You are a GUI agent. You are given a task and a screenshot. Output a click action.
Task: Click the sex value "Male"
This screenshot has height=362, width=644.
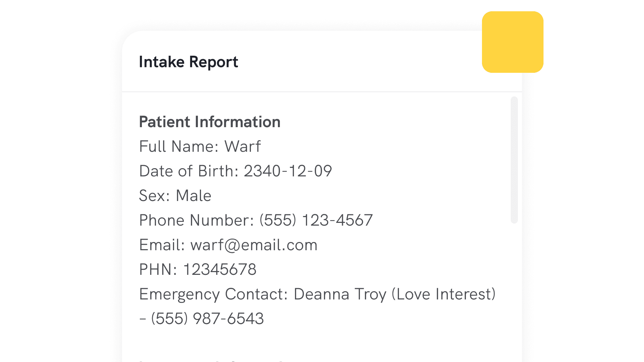(193, 196)
